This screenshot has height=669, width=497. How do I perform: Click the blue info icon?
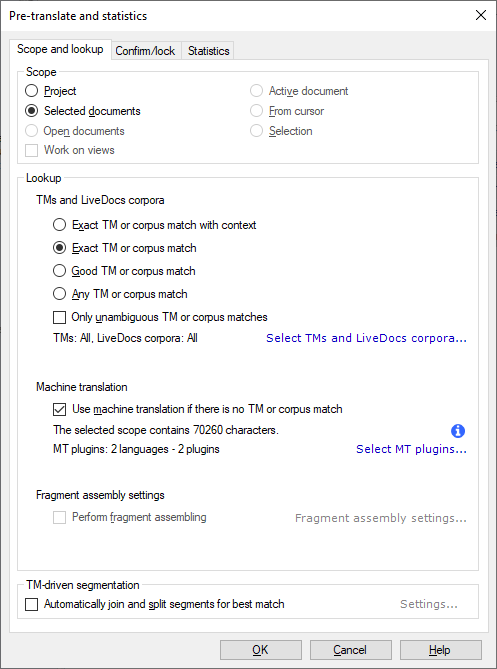pyautogui.click(x=458, y=431)
